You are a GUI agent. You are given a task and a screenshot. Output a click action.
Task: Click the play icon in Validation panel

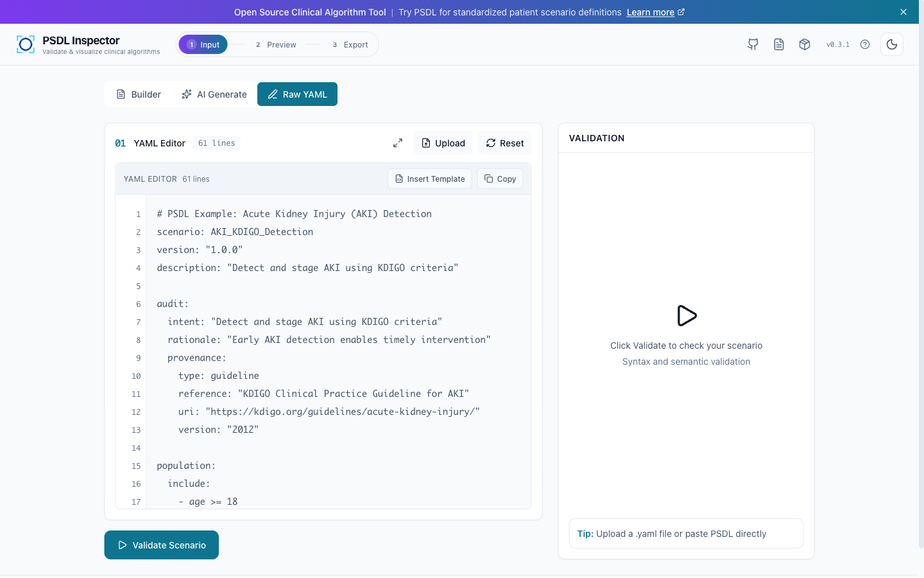coord(686,315)
